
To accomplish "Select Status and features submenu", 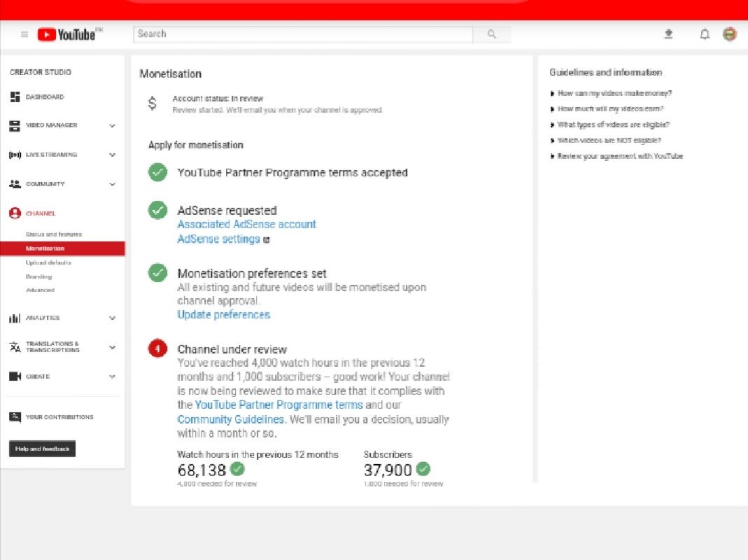I will click(54, 234).
